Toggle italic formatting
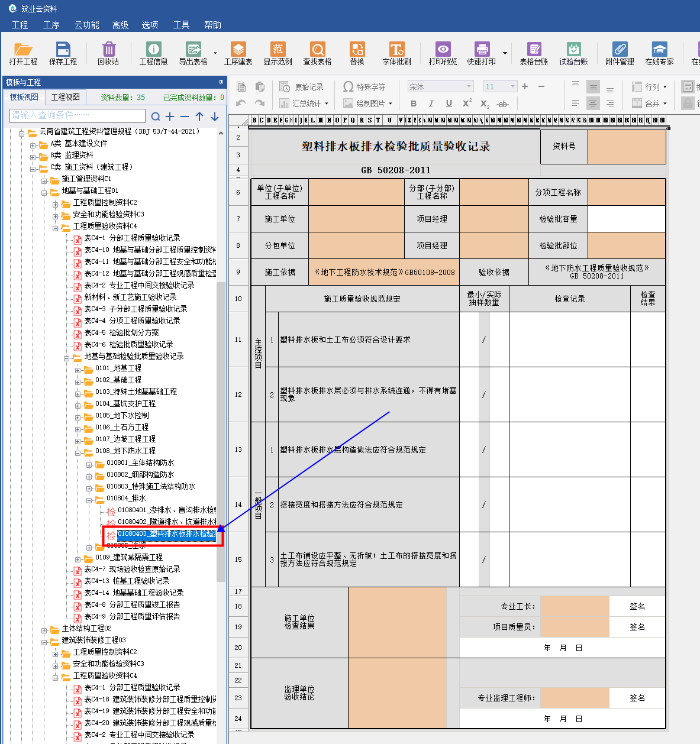This screenshot has height=744, width=700. pos(431,103)
